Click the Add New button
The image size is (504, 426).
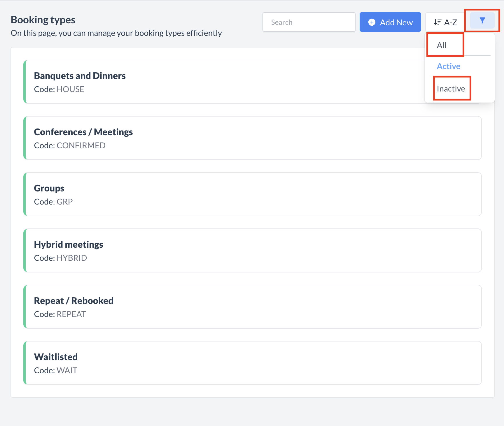[390, 22]
